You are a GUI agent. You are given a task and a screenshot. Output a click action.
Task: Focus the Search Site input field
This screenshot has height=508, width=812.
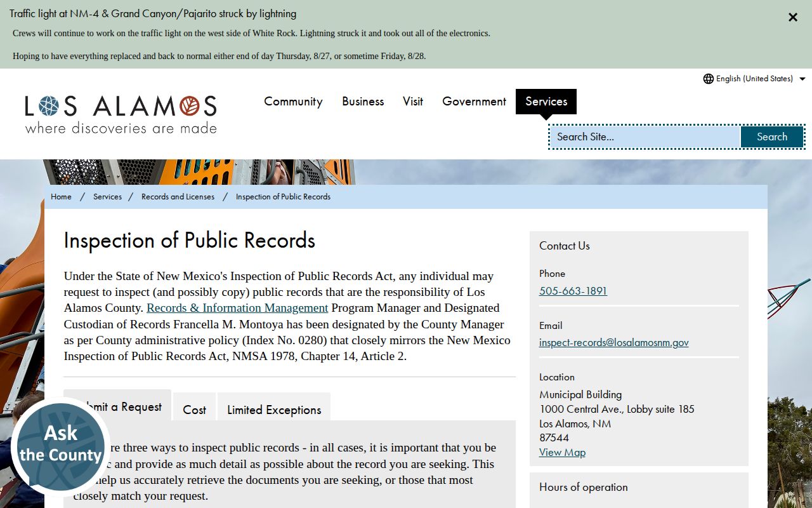[645, 137]
